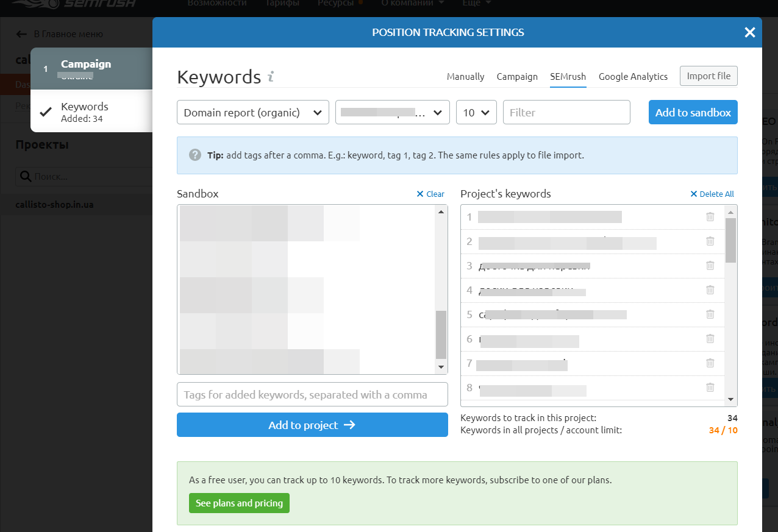
Task: Switch to the Manually tab
Action: (465, 77)
